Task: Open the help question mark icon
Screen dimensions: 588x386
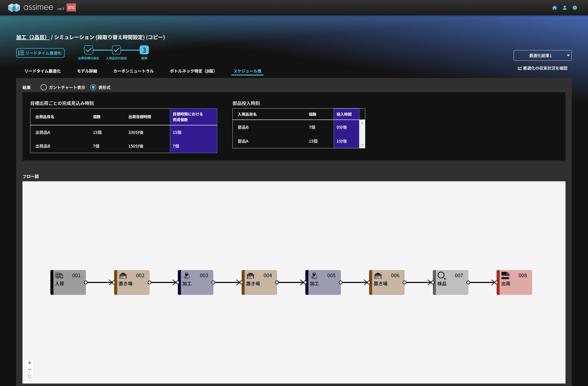Action: pos(575,8)
